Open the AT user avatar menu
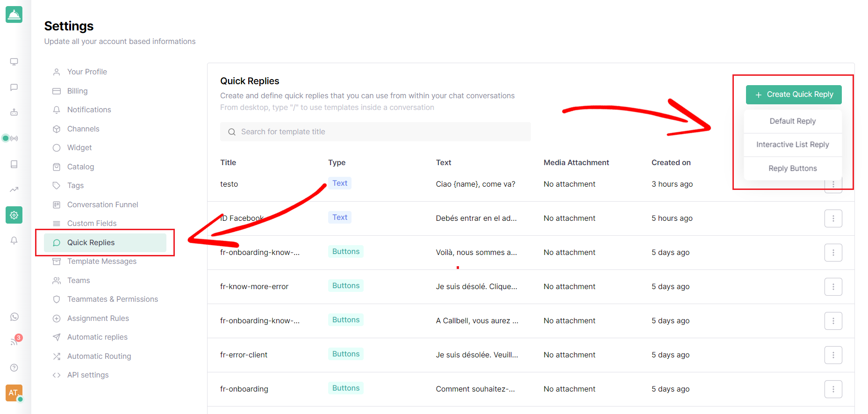The width and height of the screenshot is (868, 414). pyautogui.click(x=14, y=393)
